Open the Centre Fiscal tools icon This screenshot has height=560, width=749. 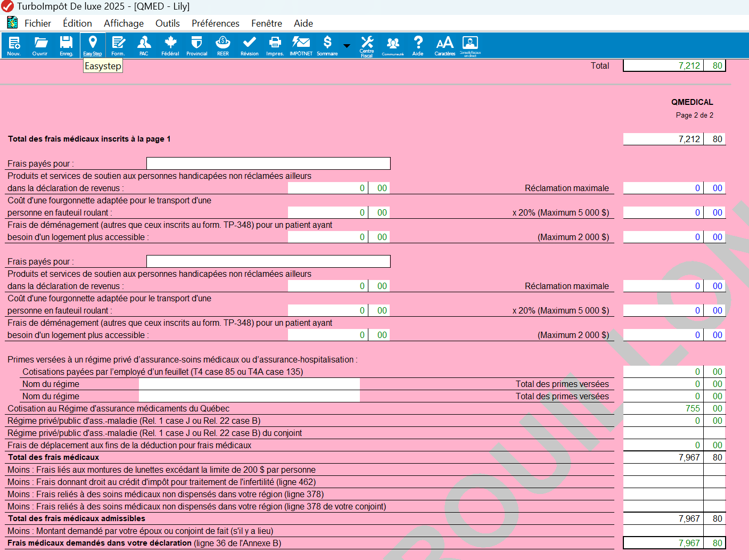(x=367, y=46)
